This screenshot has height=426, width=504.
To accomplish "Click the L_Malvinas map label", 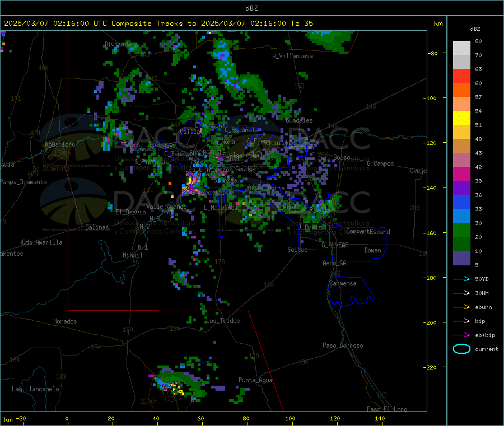I will tap(221, 208).
